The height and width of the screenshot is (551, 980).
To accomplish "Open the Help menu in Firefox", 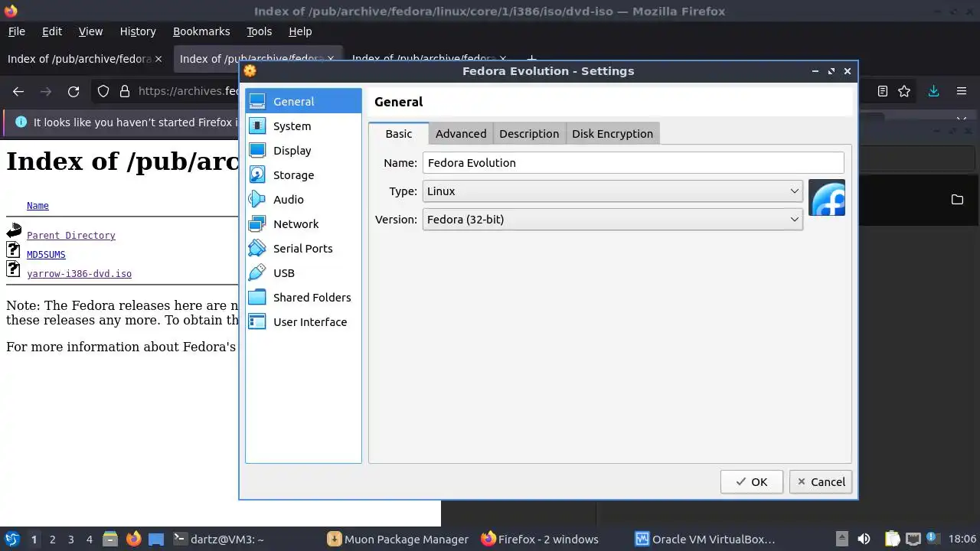I will tap(300, 31).
